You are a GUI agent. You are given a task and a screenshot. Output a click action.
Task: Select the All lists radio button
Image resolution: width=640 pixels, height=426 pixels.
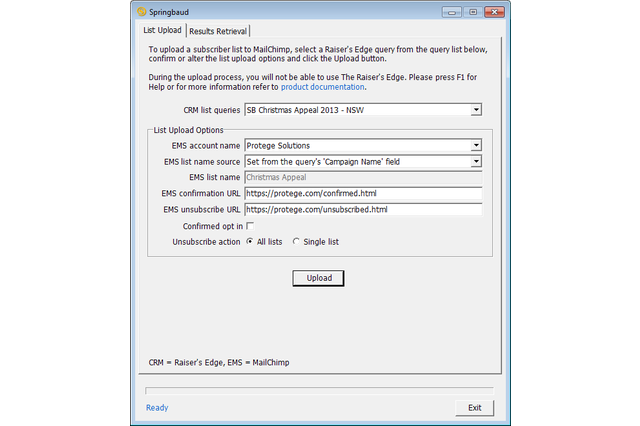click(x=250, y=242)
